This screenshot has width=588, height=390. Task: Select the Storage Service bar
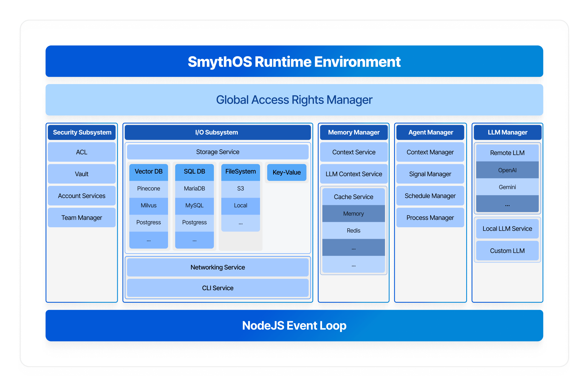(x=218, y=152)
